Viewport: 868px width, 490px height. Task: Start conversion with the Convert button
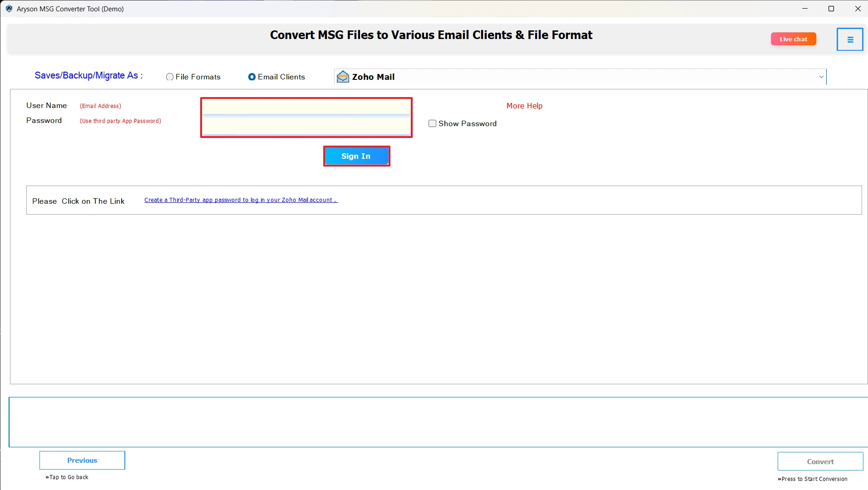point(820,461)
